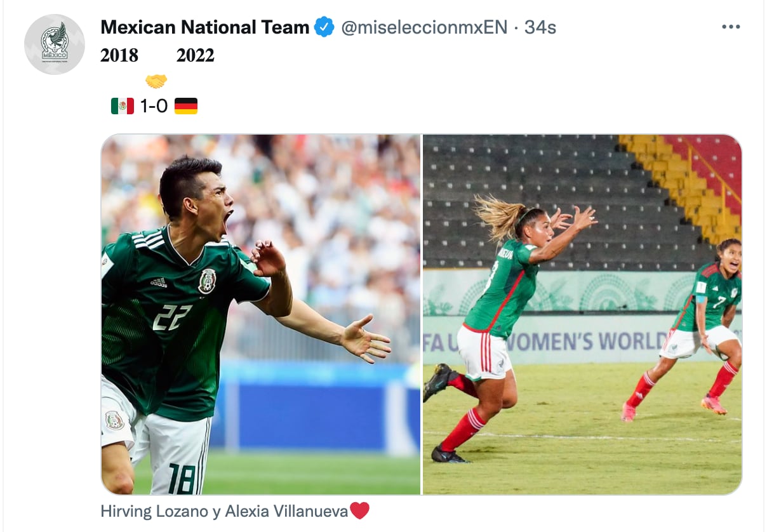Click the 2022 text in the tweet
767x532 pixels.
point(196,56)
